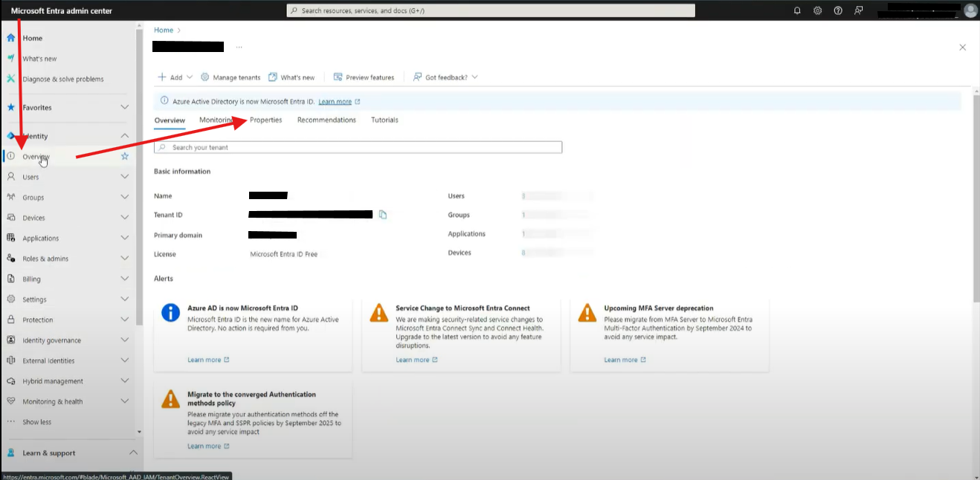Click the Learn & support icon

click(10, 453)
